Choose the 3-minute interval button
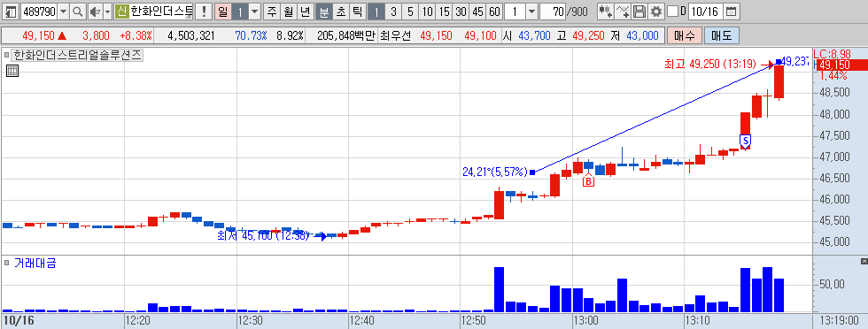The height and width of the screenshot is (329, 868). point(393,11)
